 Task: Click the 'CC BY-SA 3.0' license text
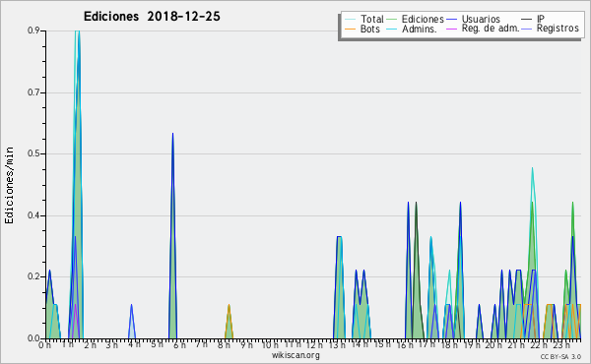(560, 357)
